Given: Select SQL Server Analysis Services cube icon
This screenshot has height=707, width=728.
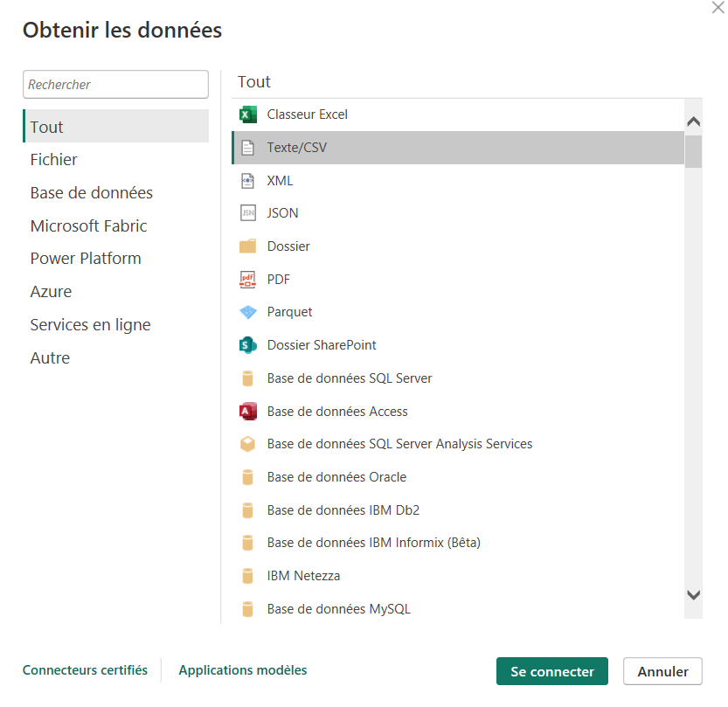Looking at the screenshot, I should [248, 444].
